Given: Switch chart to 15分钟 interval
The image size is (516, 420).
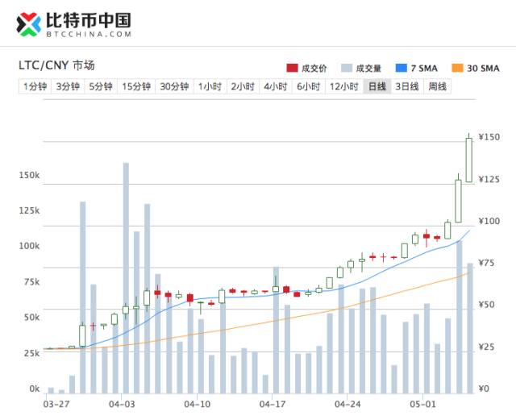Looking at the screenshot, I should coord(136,86).
